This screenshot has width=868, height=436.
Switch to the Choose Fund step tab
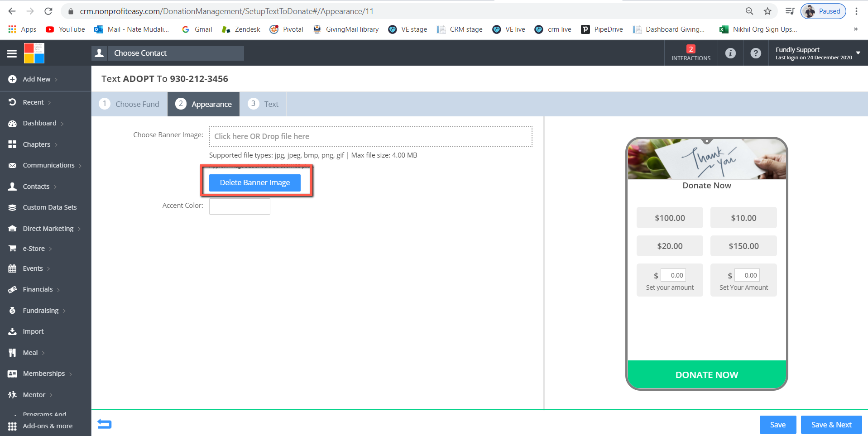point(129,104)
